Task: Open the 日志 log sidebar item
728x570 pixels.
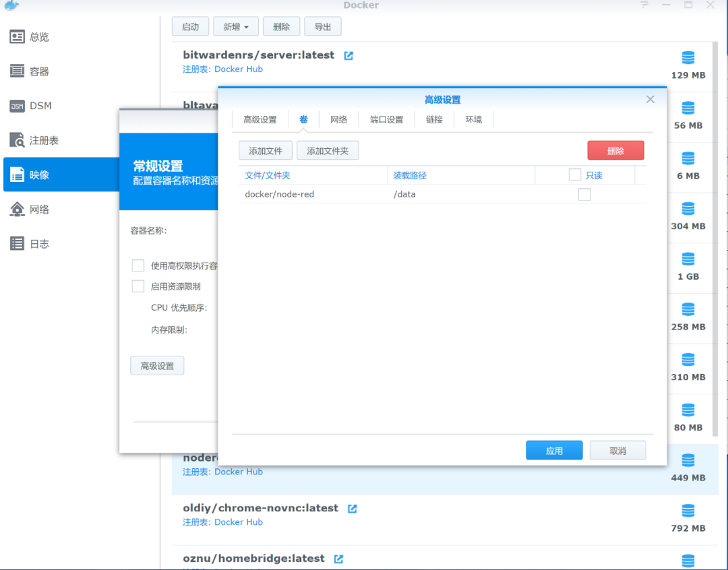Action: pos(61,244)
